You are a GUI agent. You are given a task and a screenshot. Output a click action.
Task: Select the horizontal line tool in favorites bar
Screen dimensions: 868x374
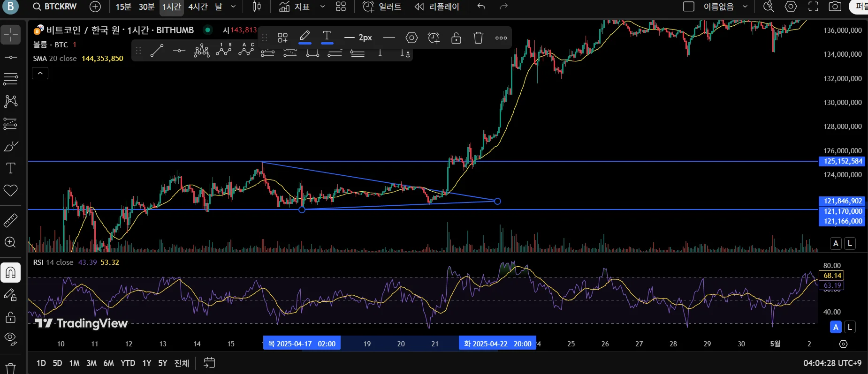tap(179, 51)
